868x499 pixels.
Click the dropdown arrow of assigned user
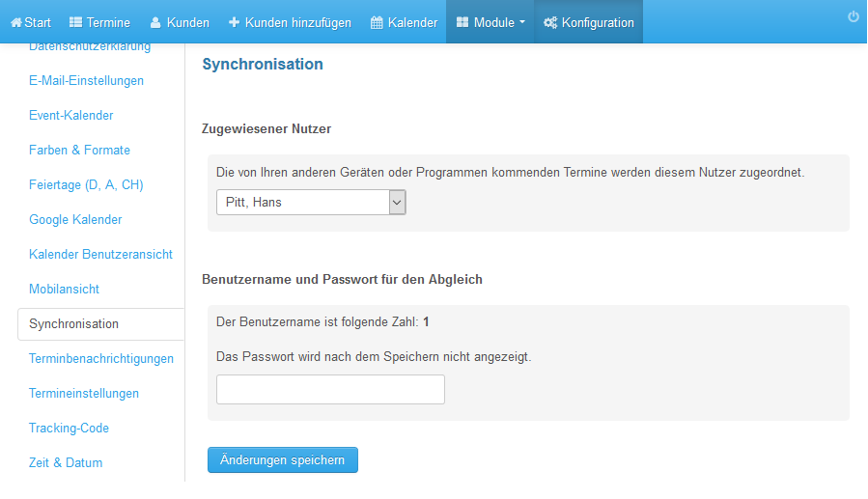click(x=397, y=203)
